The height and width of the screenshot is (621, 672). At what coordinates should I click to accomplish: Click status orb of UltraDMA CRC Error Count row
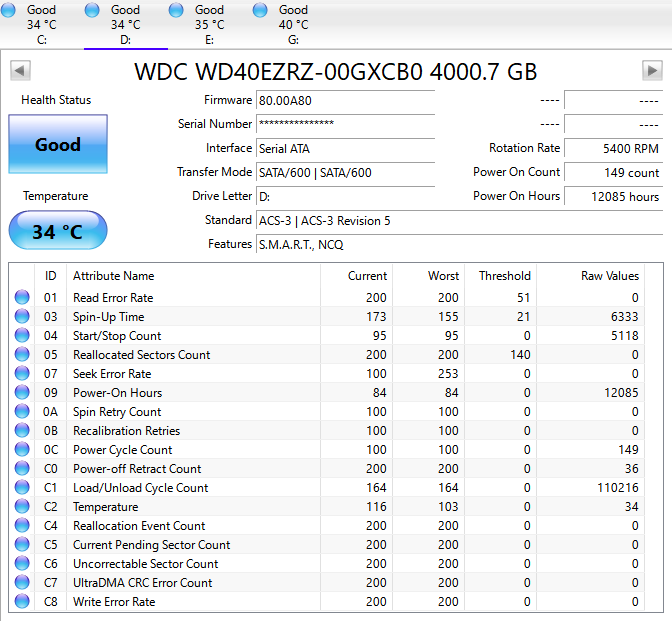pos(22,582)
